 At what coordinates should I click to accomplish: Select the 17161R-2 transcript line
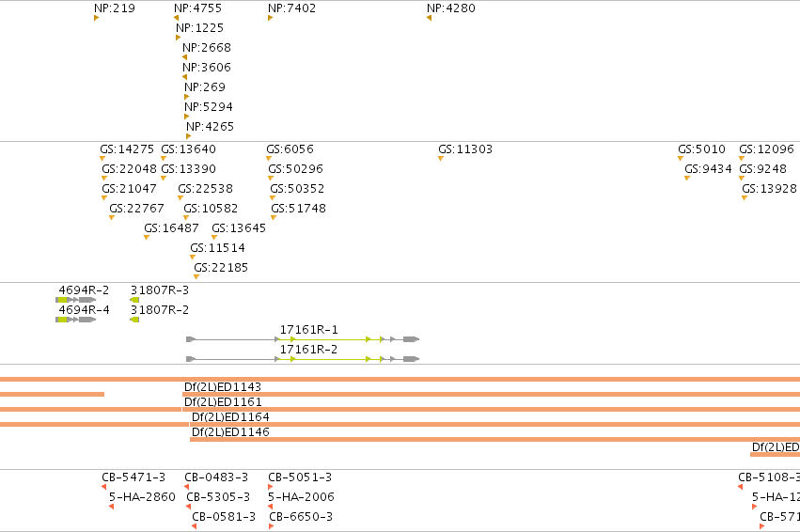point(303,359)
